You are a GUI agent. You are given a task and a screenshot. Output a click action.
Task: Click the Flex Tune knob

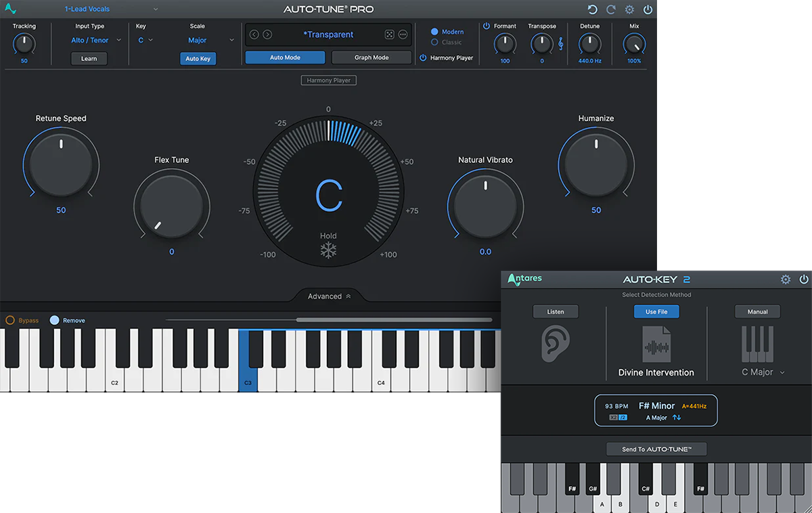172,206
